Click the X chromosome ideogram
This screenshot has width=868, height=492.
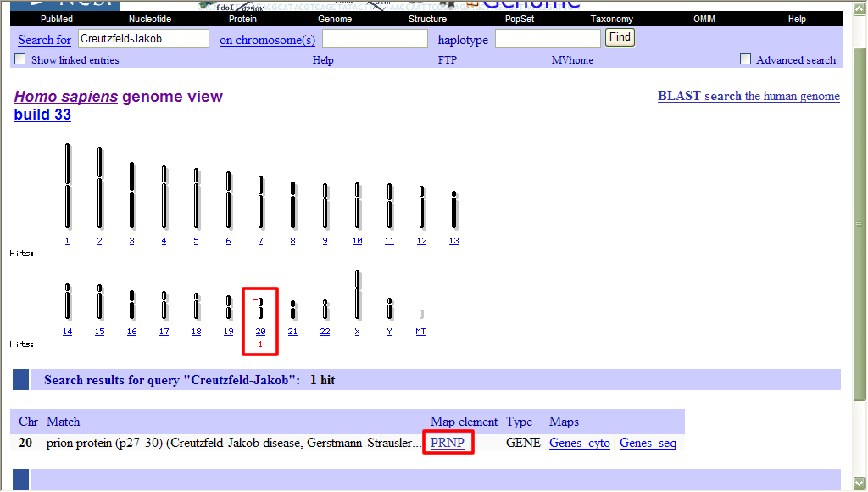(x=358, y=294)
